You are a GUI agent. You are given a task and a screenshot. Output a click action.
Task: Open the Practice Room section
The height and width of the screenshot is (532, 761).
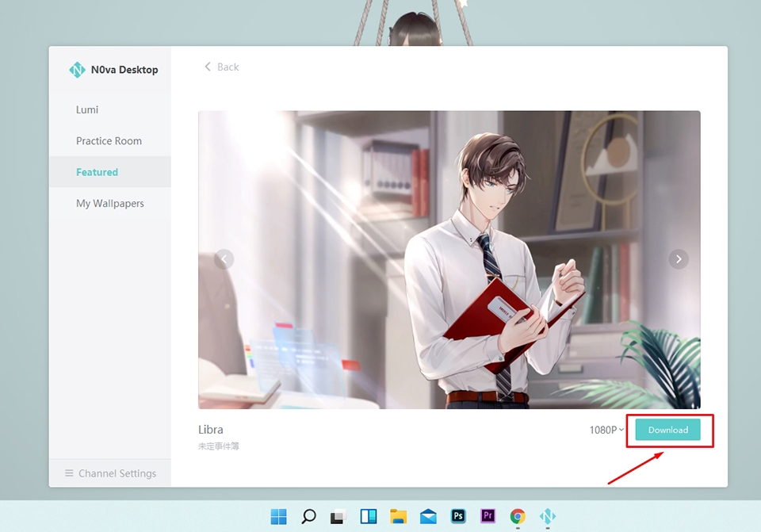[109, 141]
